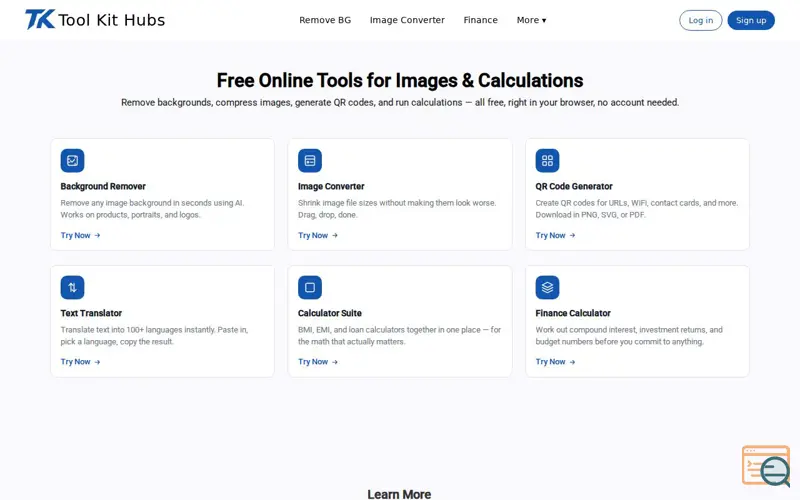Screen dimensions: 800x500
Task: Click Try Now under Text Translator
Action: click(81, 362)
